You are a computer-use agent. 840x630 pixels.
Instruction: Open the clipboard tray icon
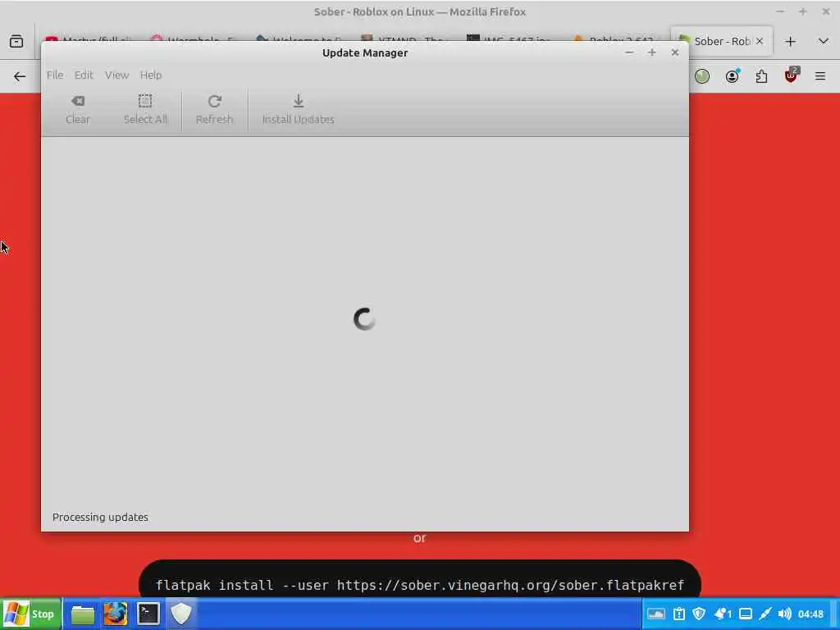pos(678,614)
